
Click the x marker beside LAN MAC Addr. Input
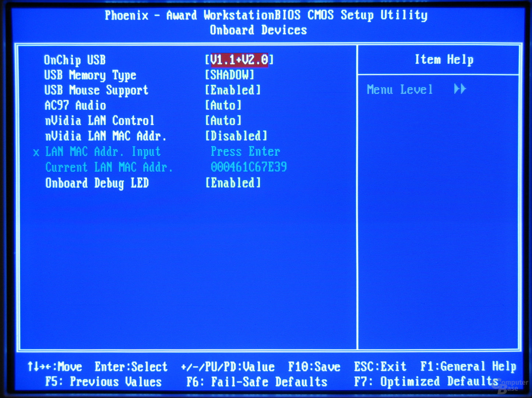(x=36, y=153)
